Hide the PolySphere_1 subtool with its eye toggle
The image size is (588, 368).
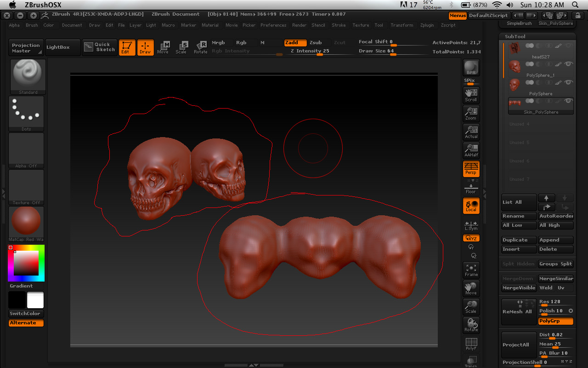(568, 65)
